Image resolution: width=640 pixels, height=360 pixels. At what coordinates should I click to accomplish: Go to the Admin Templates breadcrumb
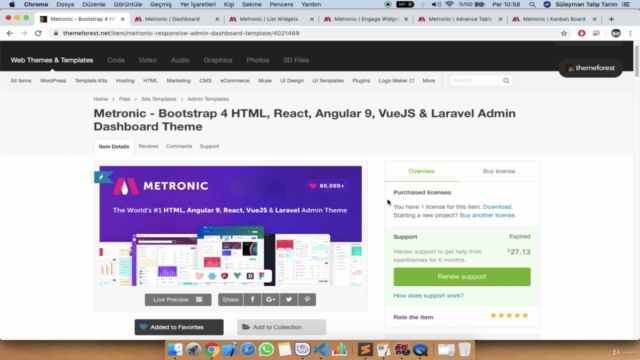pyautogui.click(x=208, y=99)
